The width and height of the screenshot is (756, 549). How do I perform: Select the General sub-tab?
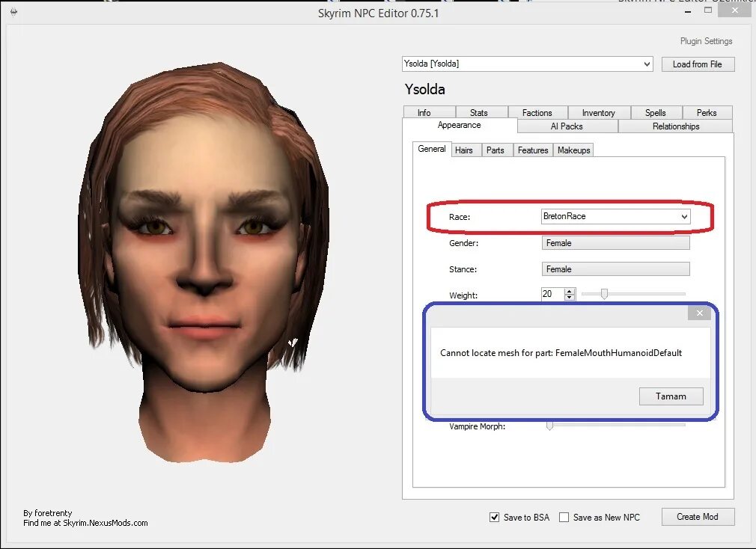[x=431, y=149]
